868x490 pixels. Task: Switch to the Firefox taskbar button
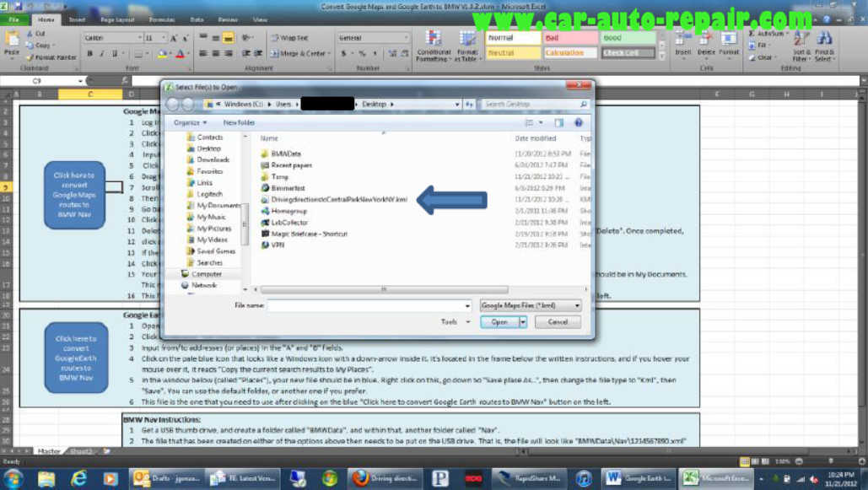point(385,478)
